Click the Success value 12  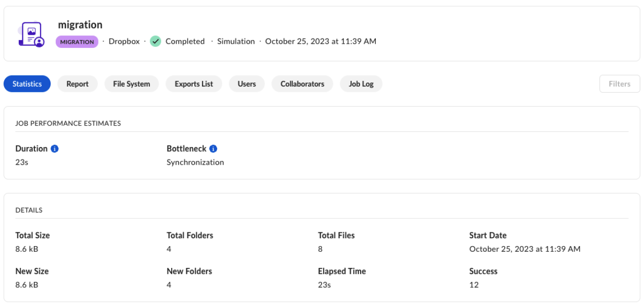[x=474, y=285]
